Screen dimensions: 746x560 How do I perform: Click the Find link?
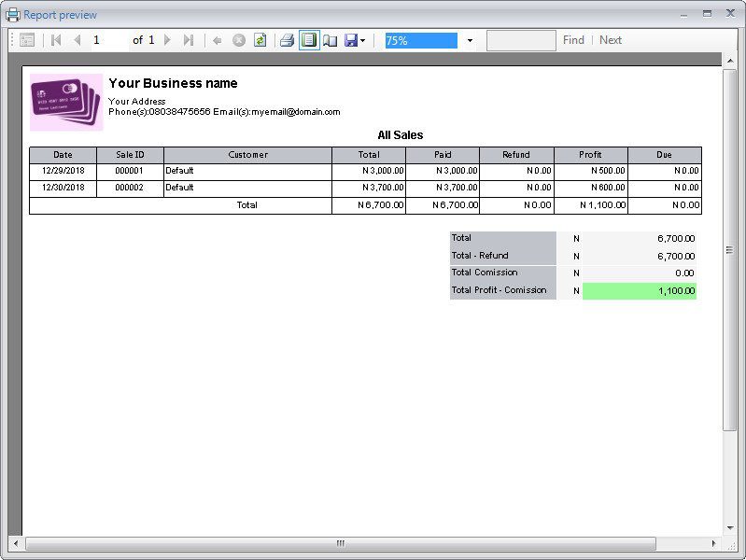tap(573, 40)
